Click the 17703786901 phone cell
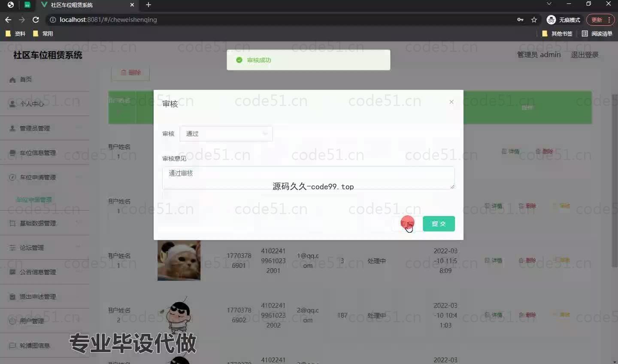Image resolution: width=618 pixels, height=364 pixels. coord(239,261)
